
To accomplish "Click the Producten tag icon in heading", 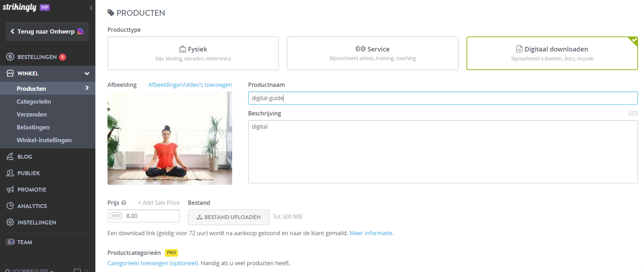I will [x=111, y=13].
